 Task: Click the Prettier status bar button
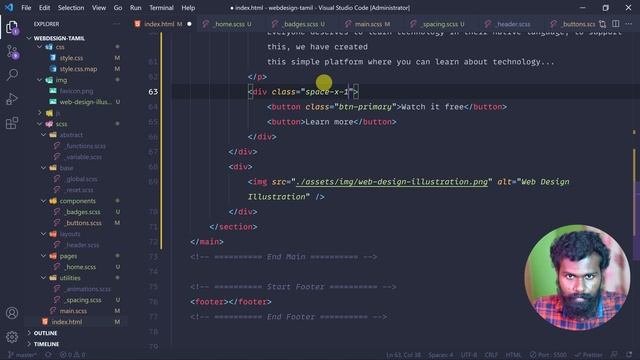coord(588,355)
